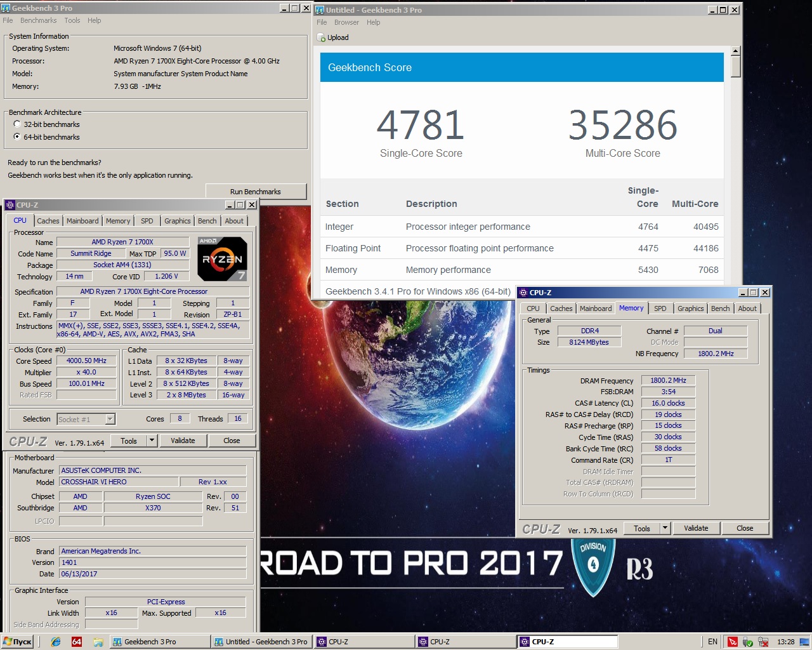The image size is (812, 650).
Task: Open File menu in Geekbench 3 Pro window
Action: [8, 20]
